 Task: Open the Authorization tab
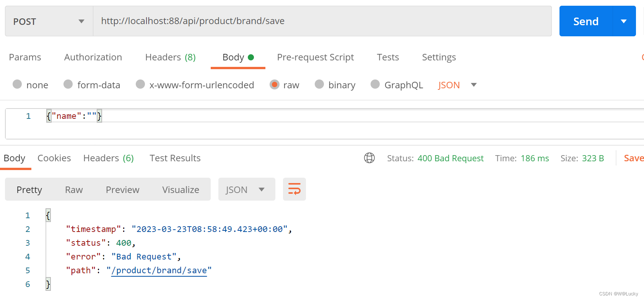[x=93, y=57]
